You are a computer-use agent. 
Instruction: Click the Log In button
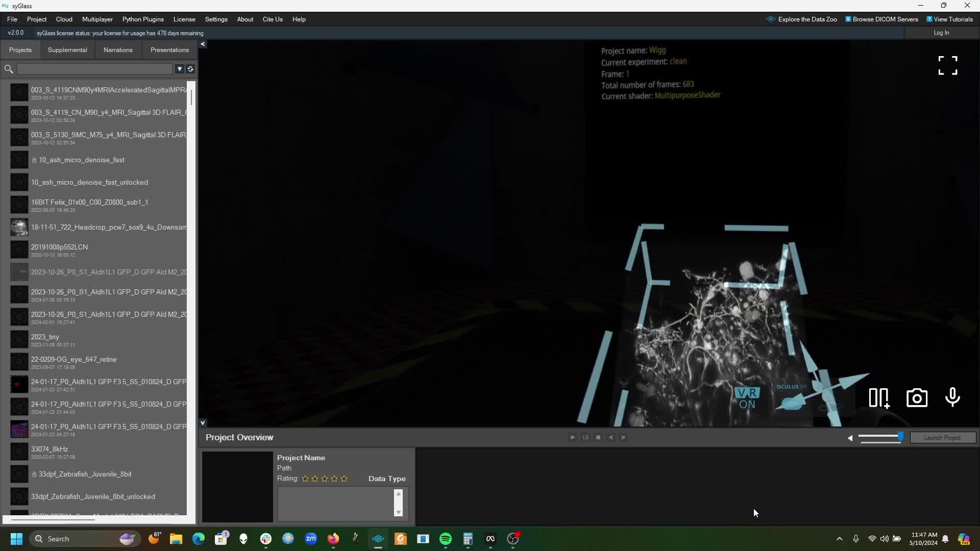[941, 33]
